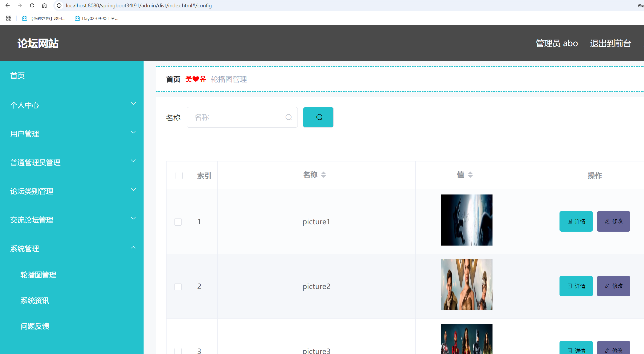Check the select-all checkbox in table header
This screenshot has height=354, width=644.
(x=179, y=175)
